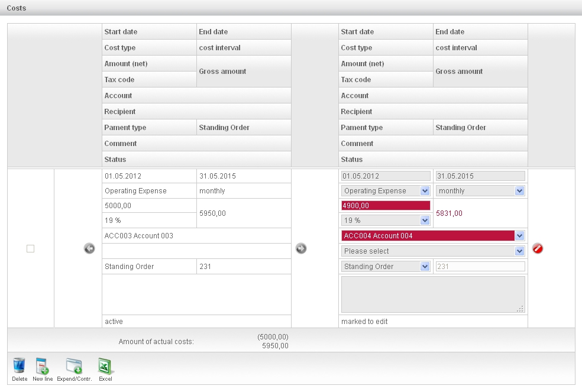
Task: Click the read-only 'Operating Expense' cell
Action: (149, 191)
